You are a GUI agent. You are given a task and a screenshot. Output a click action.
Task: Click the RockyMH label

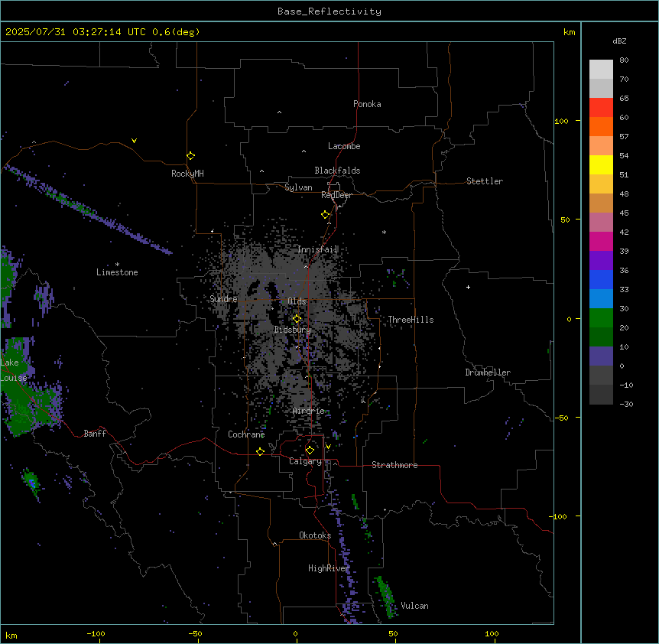(187, 174)
